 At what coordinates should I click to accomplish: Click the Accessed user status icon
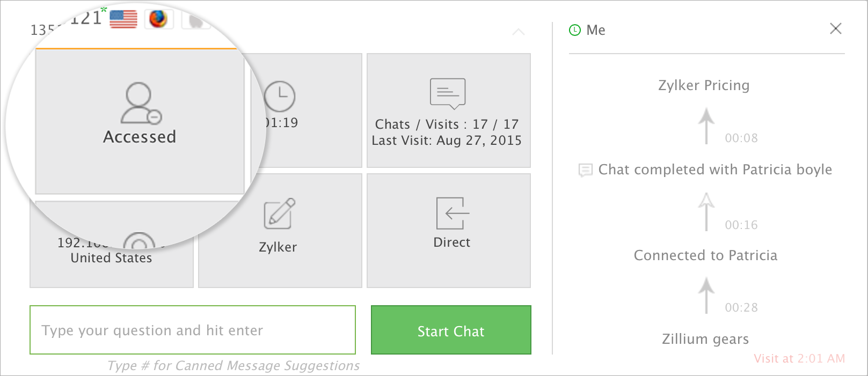click(x=141, y=103)
